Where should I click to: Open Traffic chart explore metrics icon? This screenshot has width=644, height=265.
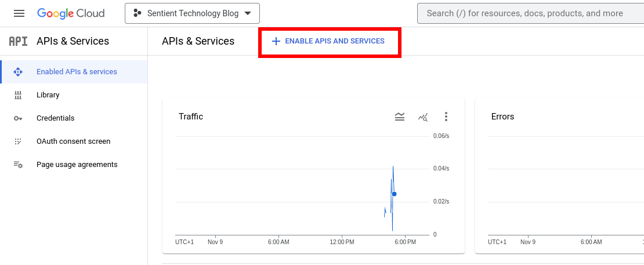tap(423, 117)
